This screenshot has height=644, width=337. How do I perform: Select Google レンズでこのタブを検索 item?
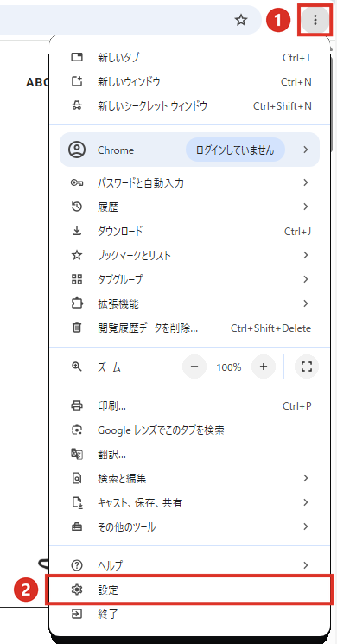point(189,430)
